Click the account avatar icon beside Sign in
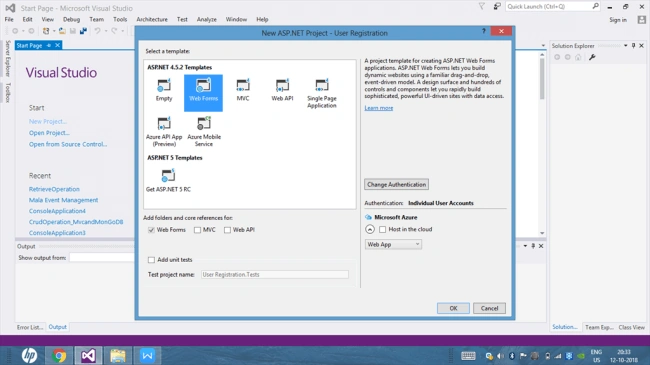Screen dimensions: 650x365 pos(642,19)
